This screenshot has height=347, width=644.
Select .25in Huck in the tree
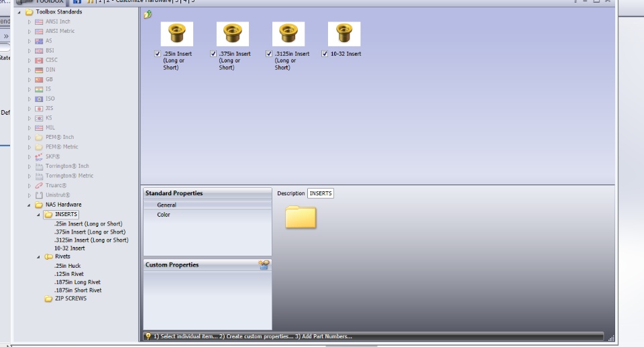point(67,266)
